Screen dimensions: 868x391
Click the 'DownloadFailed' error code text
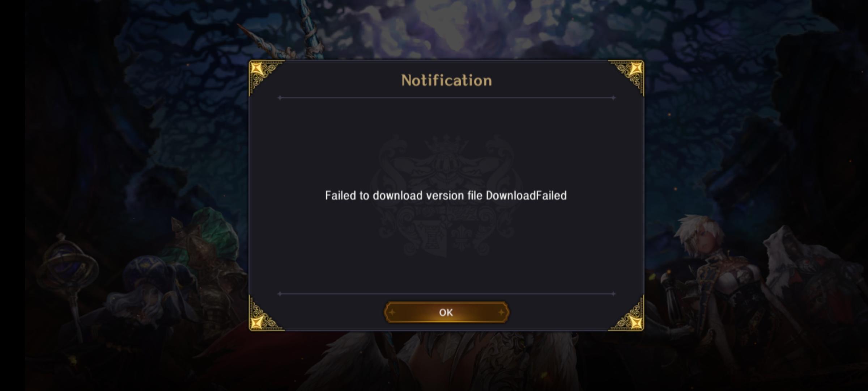coord(526,195)
